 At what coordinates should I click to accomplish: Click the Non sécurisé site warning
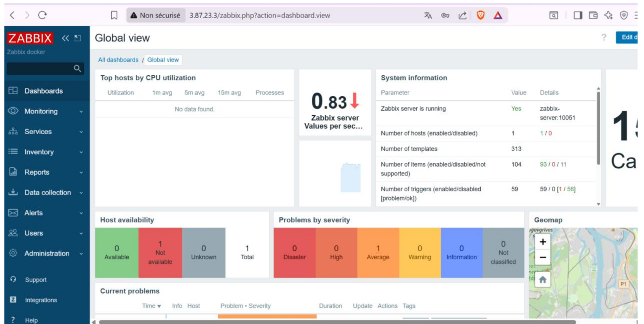(x=155, y=15)
